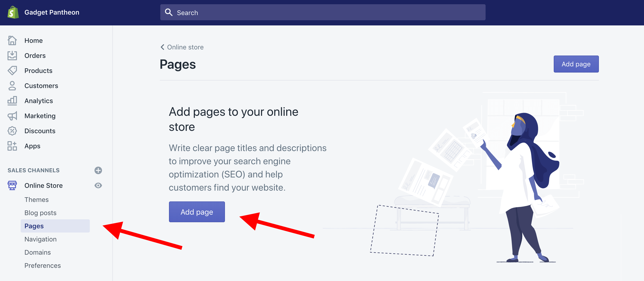Select Blog posts in Online Store menu
This screenshot has height=281, width=644.
click(40, 213)
